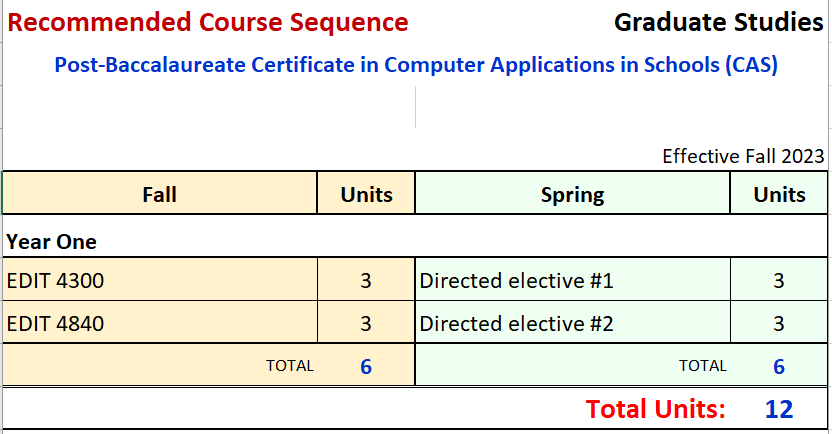Screen dimensions: 832x434
Task: Click the units value for EDIT 4300
Action: point(366,281)
